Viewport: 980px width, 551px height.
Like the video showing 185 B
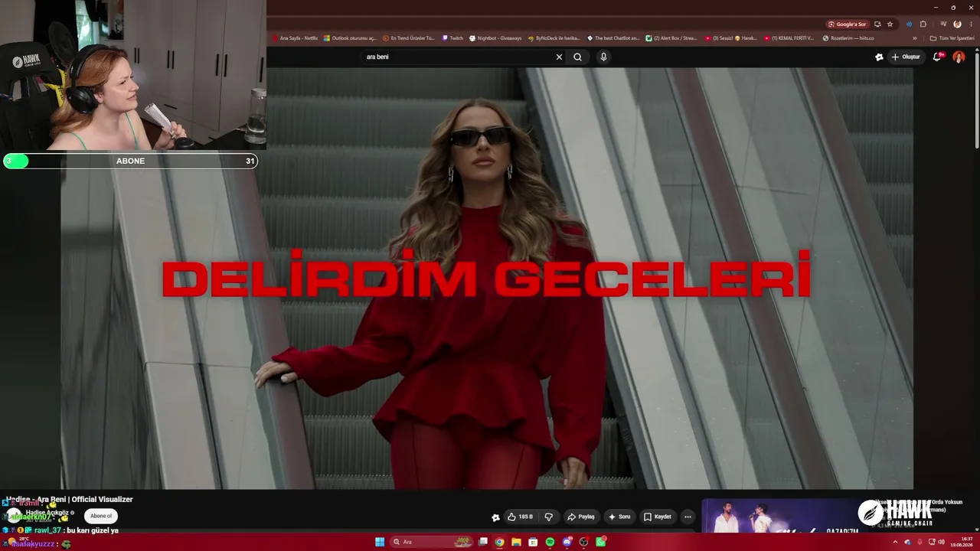click(520, 517)
